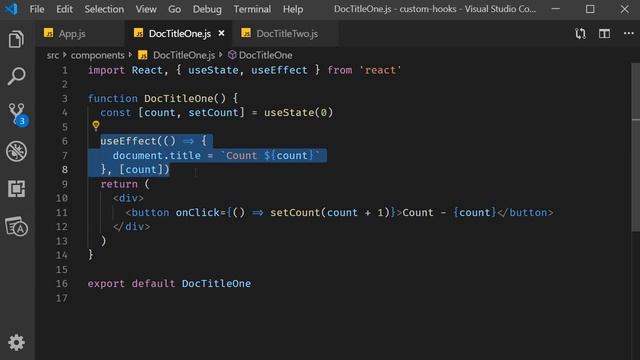Click the DocTitleOne symbol breadcrumb
The height and width of the screenshot is (360, 640).
(x=265, y=55)
